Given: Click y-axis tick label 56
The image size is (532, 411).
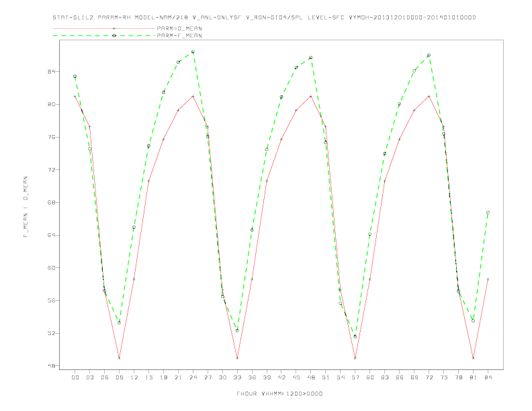Looking at the screenshot, I should click(x=52, y=300).
